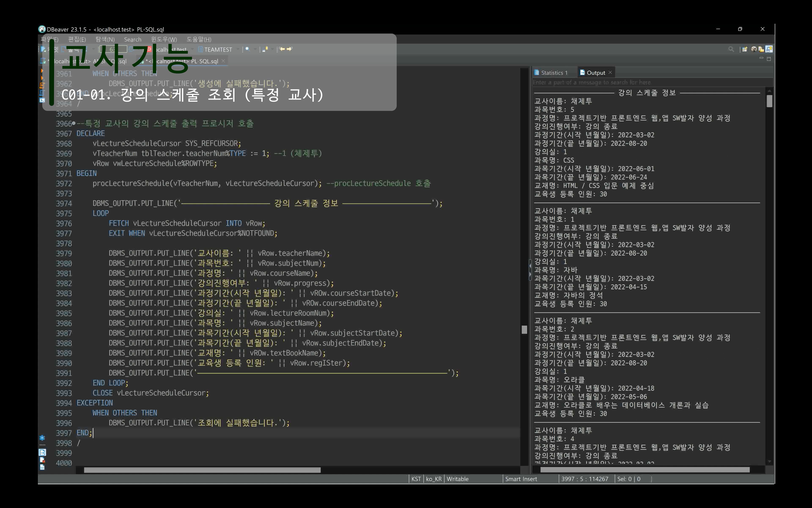This screenshot has height=508, width=812.
Task: Click Output panel vertical scrollbar thumb
Action: 769,101
